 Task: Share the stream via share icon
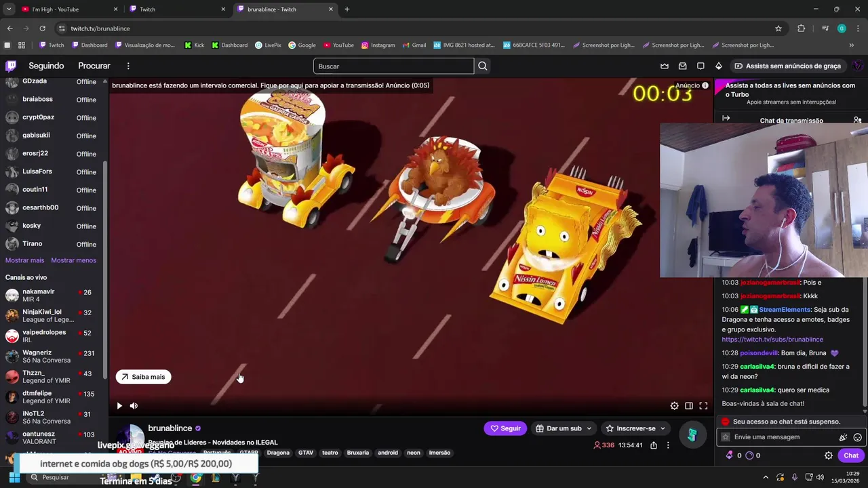(x=654, y=445)
